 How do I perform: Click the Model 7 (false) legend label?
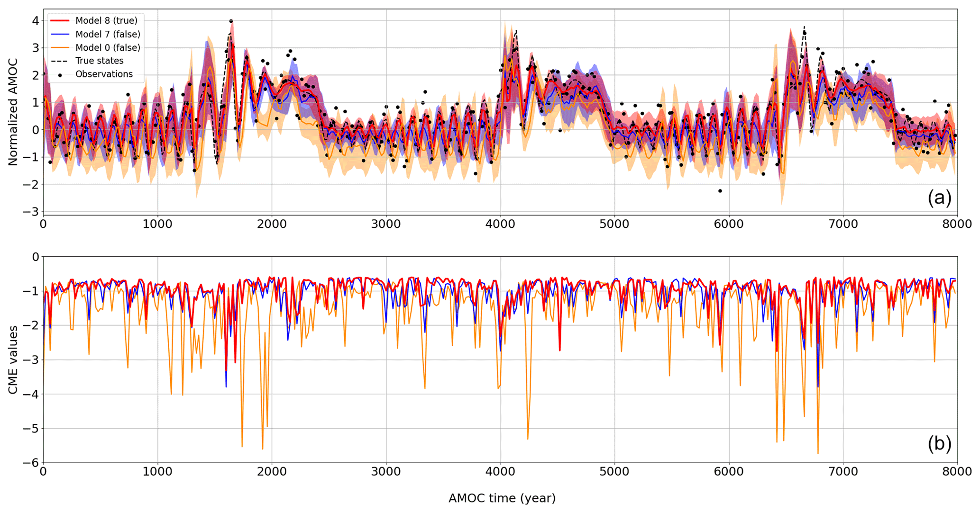coord(108,34)
